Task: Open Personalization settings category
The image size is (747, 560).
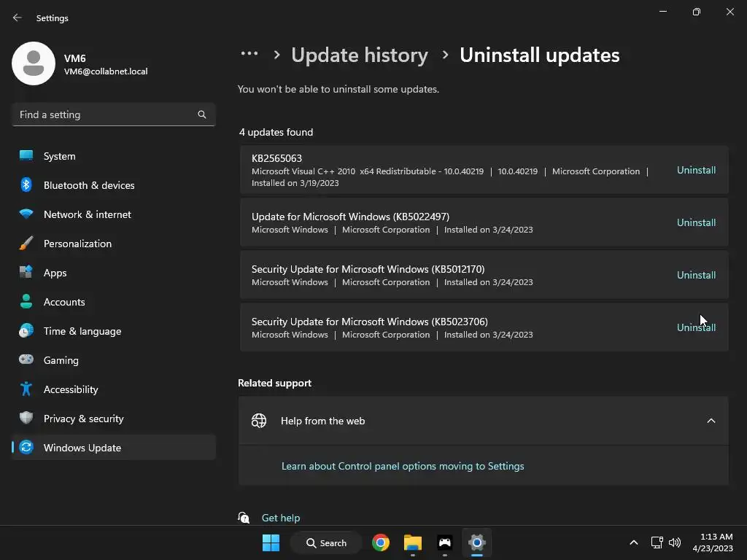Action: (113, 244)
